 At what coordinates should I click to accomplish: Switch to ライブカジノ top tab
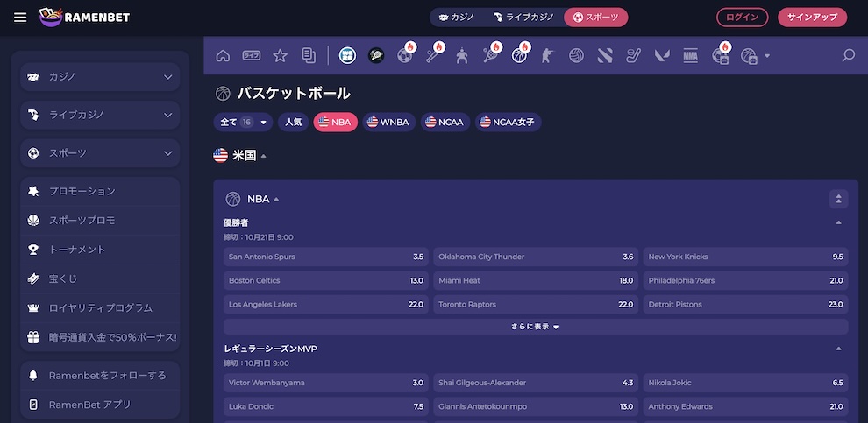[x=523, y=18]
